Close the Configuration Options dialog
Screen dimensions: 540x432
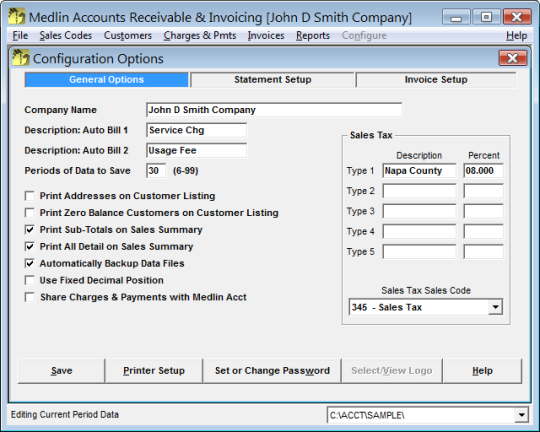coord(513,58)
